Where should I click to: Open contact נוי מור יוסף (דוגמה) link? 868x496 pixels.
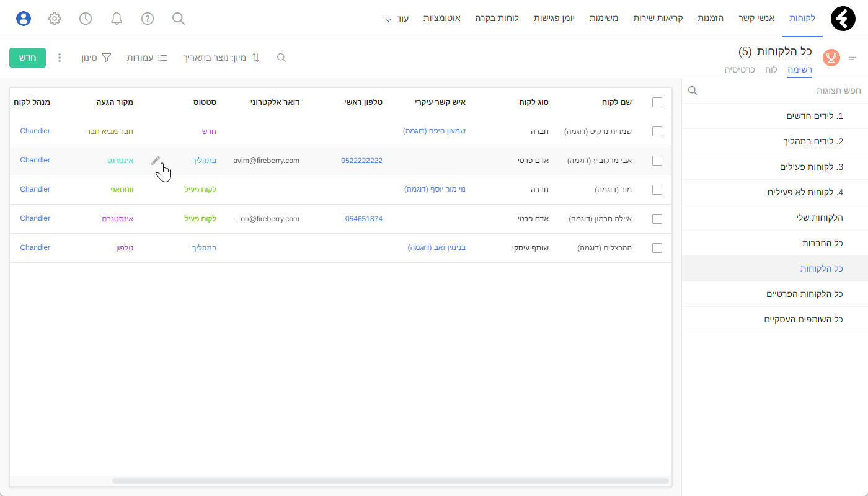pyautogui.click(x=435, y=190)
